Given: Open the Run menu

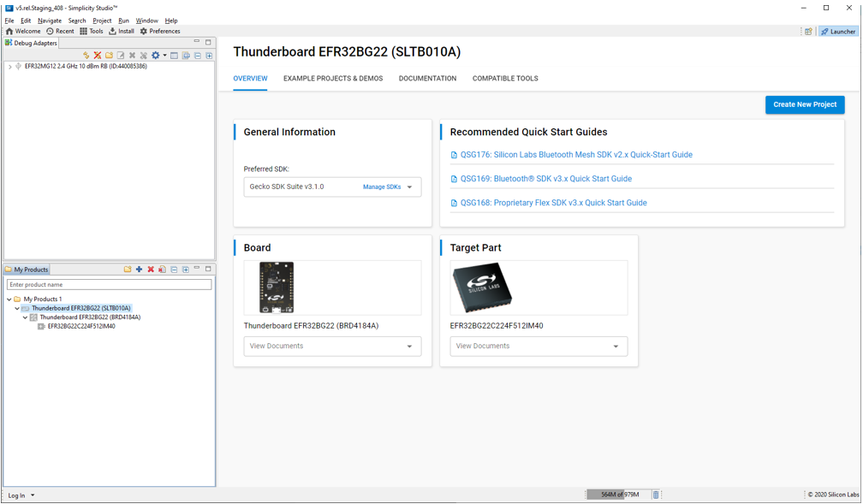Looking at the screenshot, I should [123, 21].
